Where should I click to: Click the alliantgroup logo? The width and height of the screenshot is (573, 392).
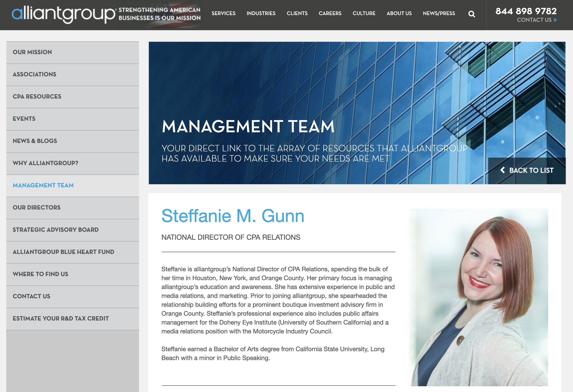pyautogui.click(x=64, y=15)
